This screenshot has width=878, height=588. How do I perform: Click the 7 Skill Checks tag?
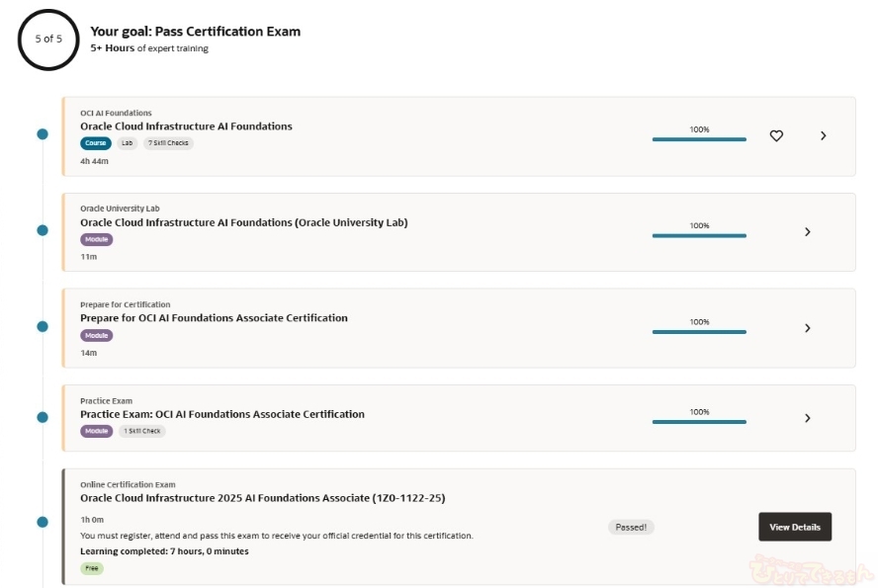168,143
